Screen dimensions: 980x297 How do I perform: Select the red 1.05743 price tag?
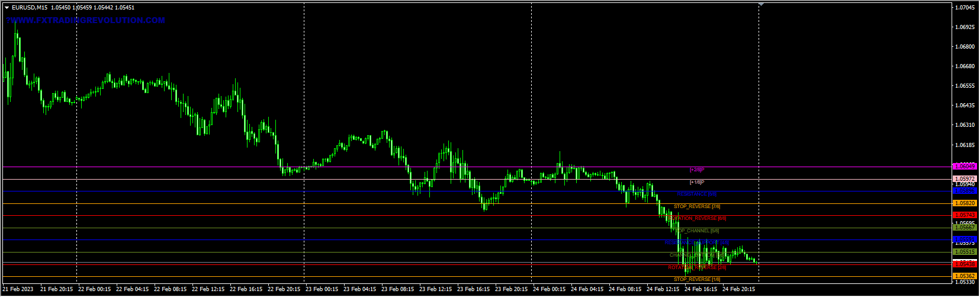pos(965,215)
